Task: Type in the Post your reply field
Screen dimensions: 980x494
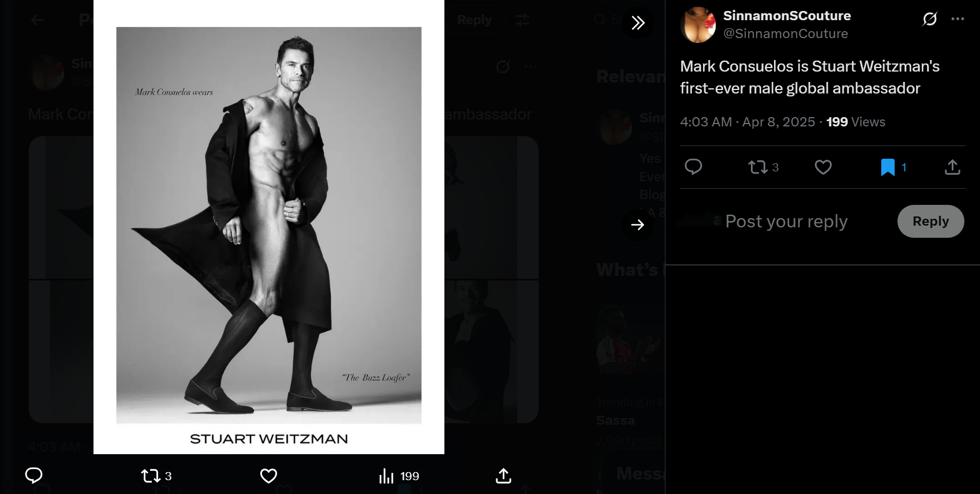Action: (786, 222)
